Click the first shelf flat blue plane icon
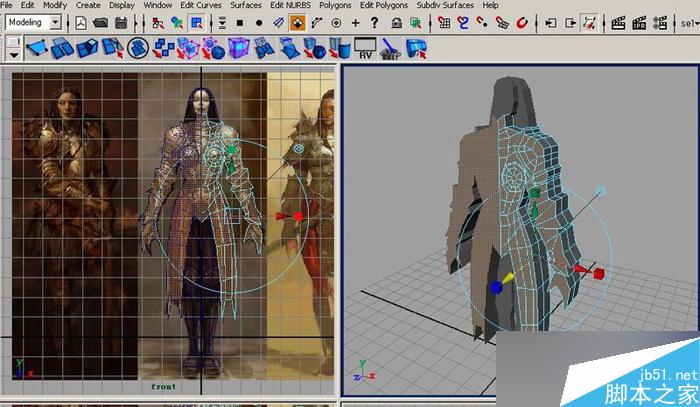 pos(37,48)
